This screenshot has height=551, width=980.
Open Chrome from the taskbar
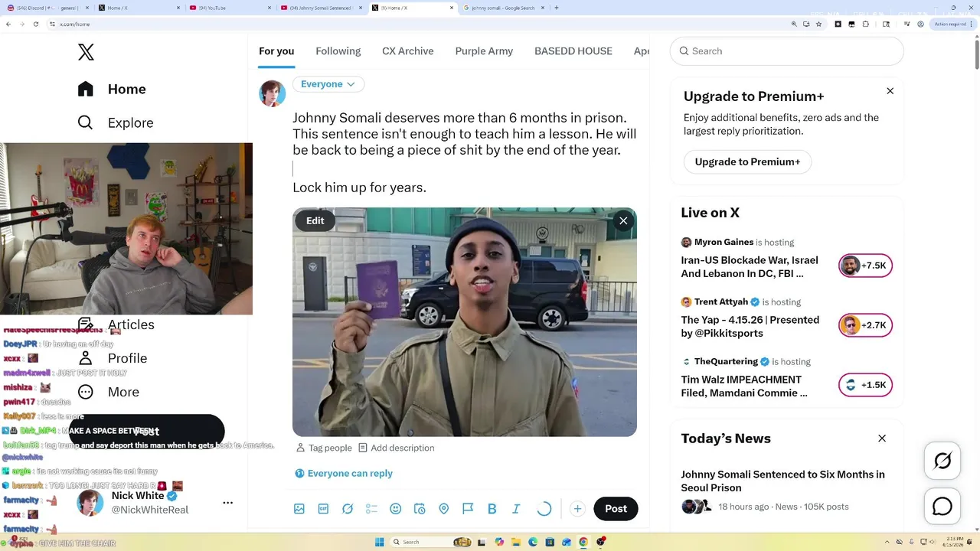tap(583, 542)
